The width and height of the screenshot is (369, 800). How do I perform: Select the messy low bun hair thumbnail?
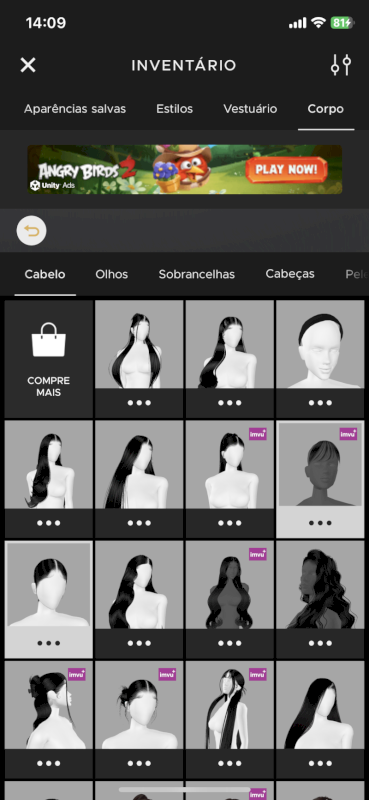pyautogui.click(x=139, y=705)
